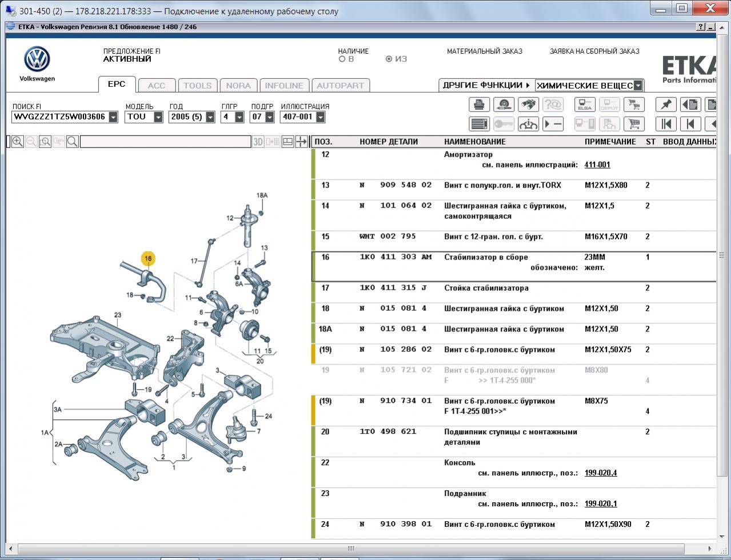Select the 'В' availability radio button

click(342, 59)
